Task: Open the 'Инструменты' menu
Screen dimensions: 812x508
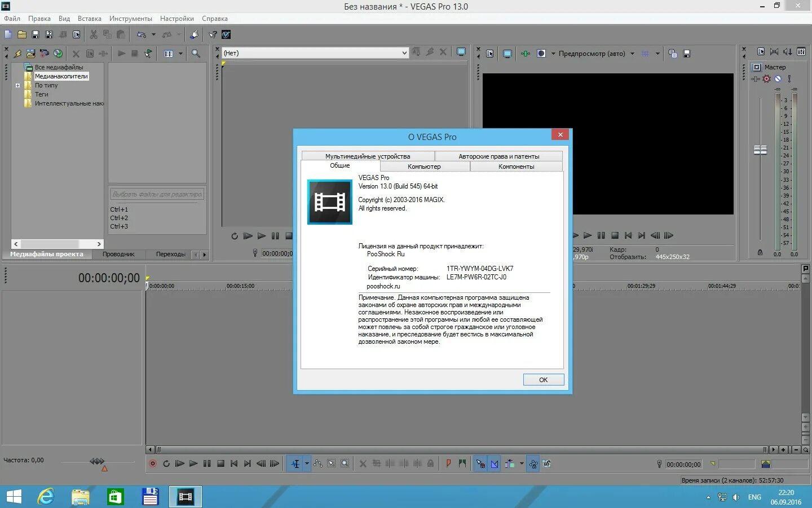Action: (131, 19)
